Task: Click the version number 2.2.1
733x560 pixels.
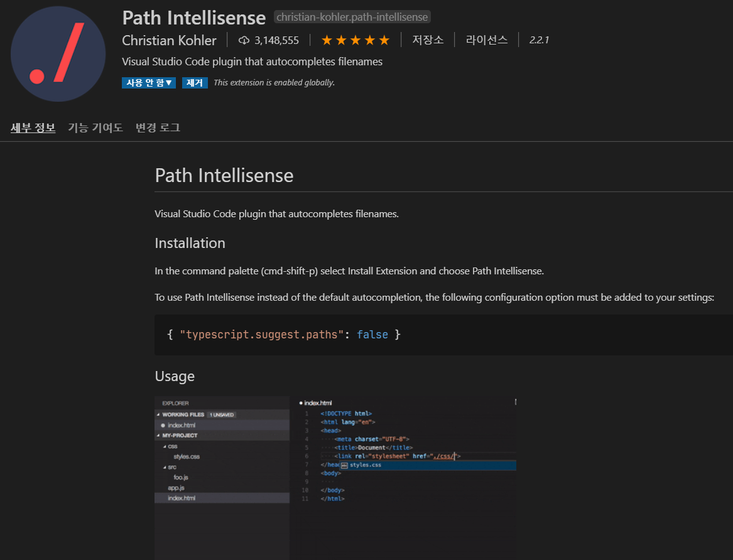Action: coord(539,40)
